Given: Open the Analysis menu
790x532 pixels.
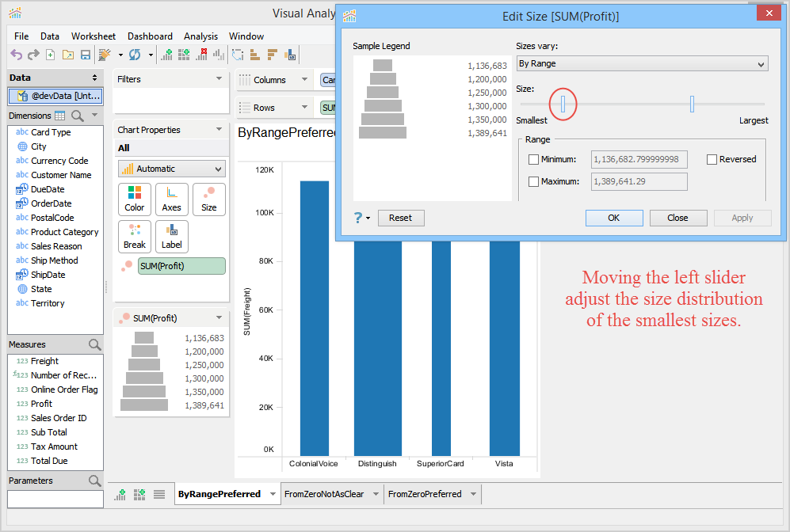Looking at the screenshot, I should coord(200,36).
